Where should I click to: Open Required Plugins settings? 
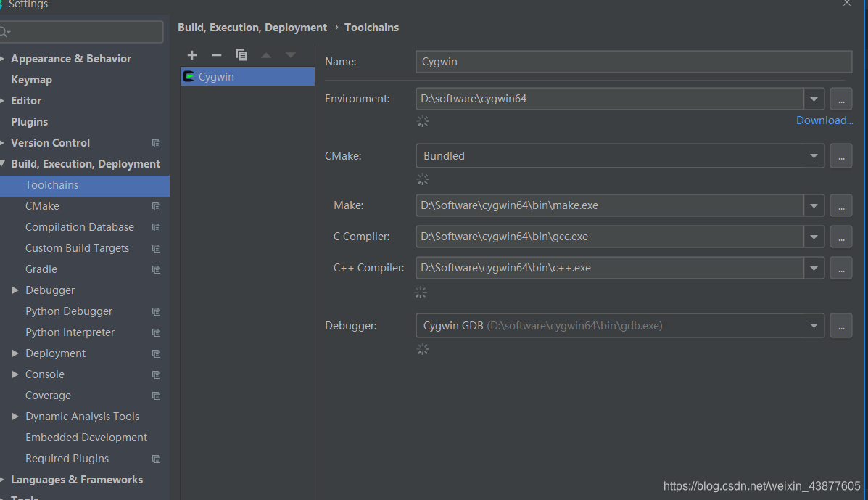click(67, 459)
